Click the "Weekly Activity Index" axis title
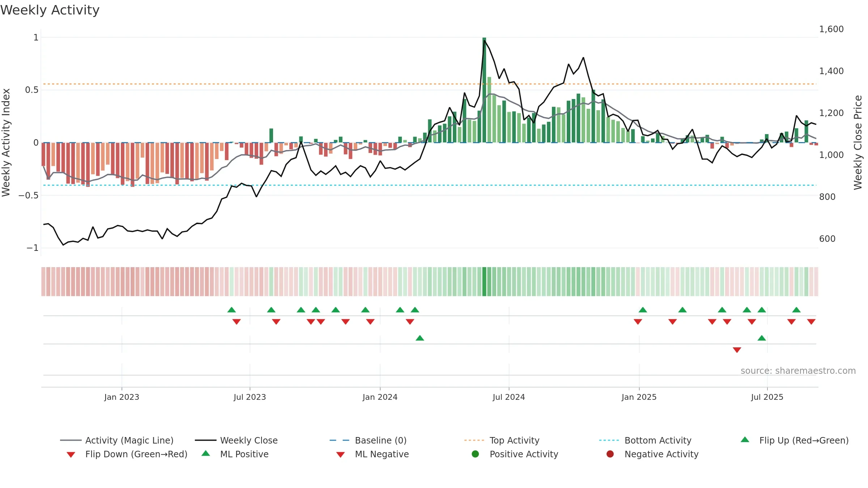The width and height of the screenshot is (868, 488). pyautogui.click(x=6, y=142)
